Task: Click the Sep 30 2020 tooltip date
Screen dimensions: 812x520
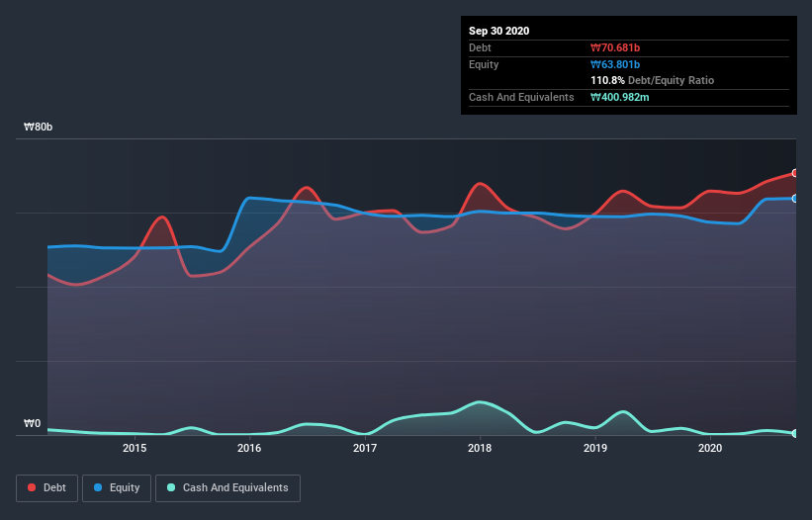Action: click(499, 31)
